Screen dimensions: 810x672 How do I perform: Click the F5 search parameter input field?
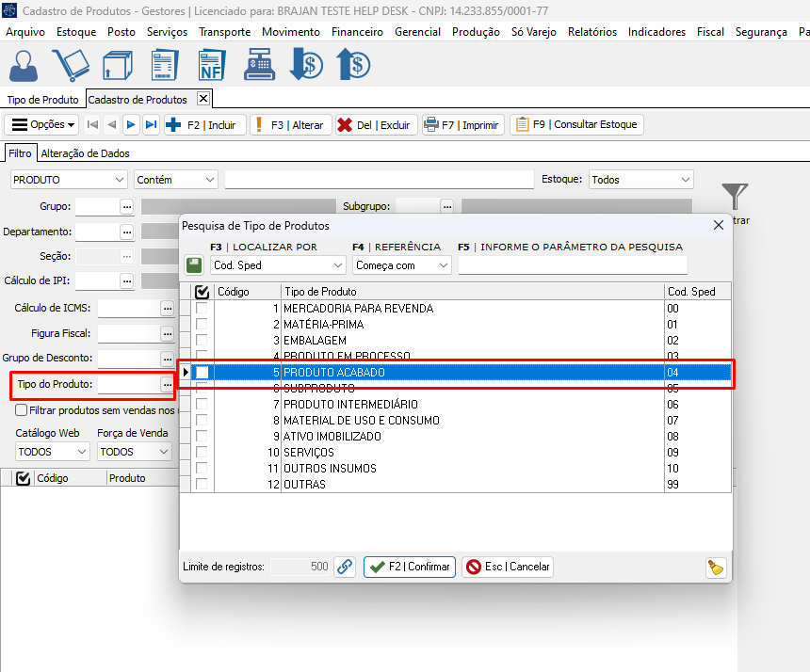(573, 265)
